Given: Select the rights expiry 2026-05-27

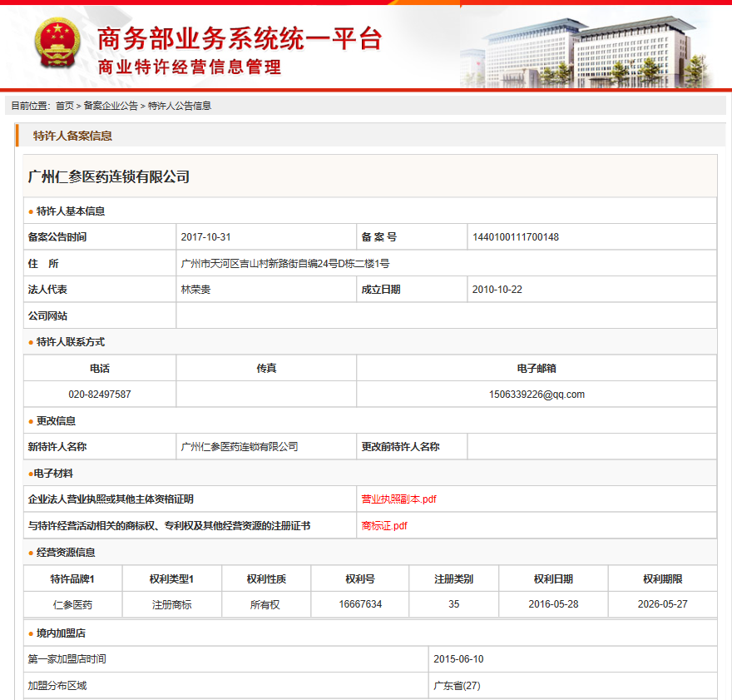Looking at the screenshot, I should pyautogui.click(x=662, y=604).
